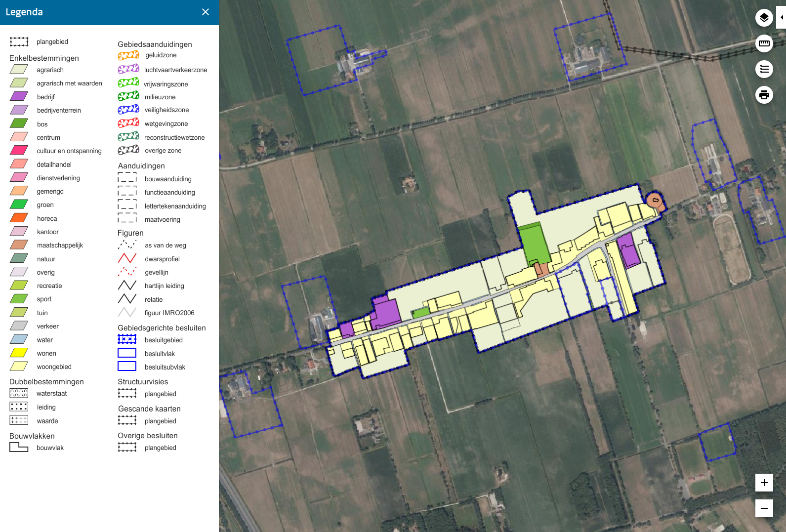This screenshot has width=786, height=532.
Task: Click the green sport field parcel on map
Action: 535,244
